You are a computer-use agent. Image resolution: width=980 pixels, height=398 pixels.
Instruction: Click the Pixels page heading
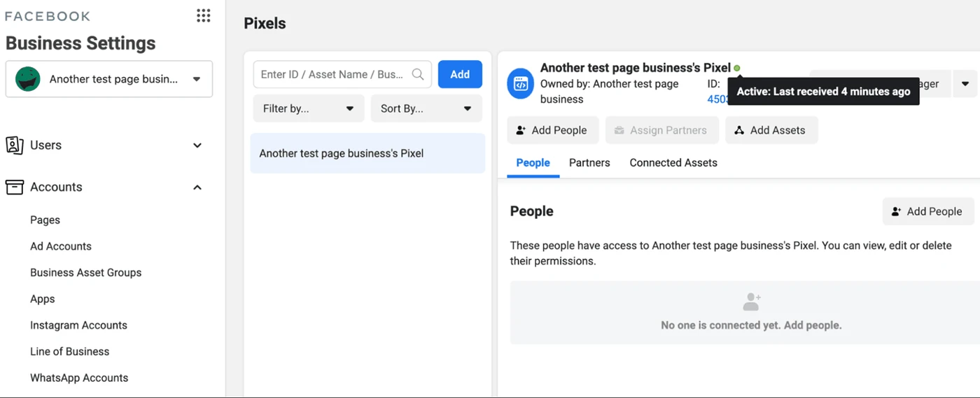coord(265,23)
